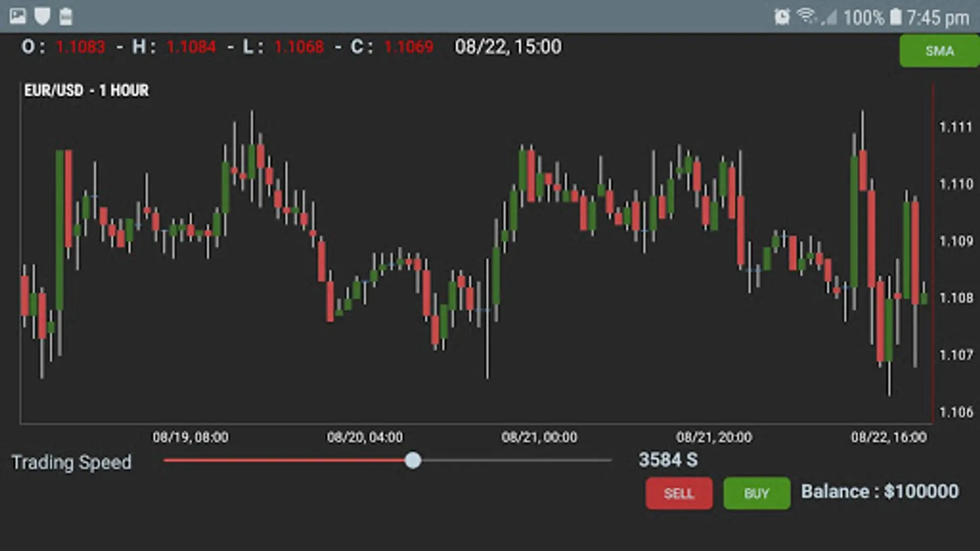The width and height of the screenshot is (980, 551).
Task: Tap the red SELL button
Action: pyautogui.click(x=679, y=493)
